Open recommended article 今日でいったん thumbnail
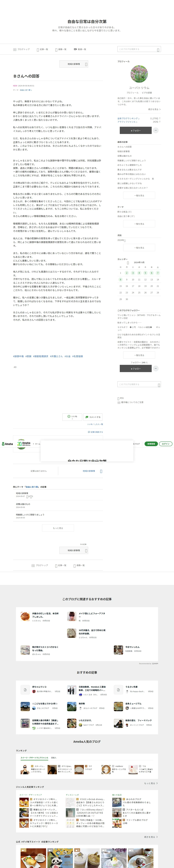The width and height of the screenshot is (174, 868). [x=118, y=650]
